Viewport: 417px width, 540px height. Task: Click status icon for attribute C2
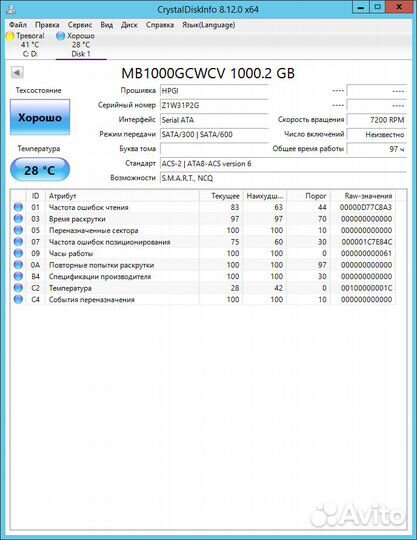pos(18,288)
